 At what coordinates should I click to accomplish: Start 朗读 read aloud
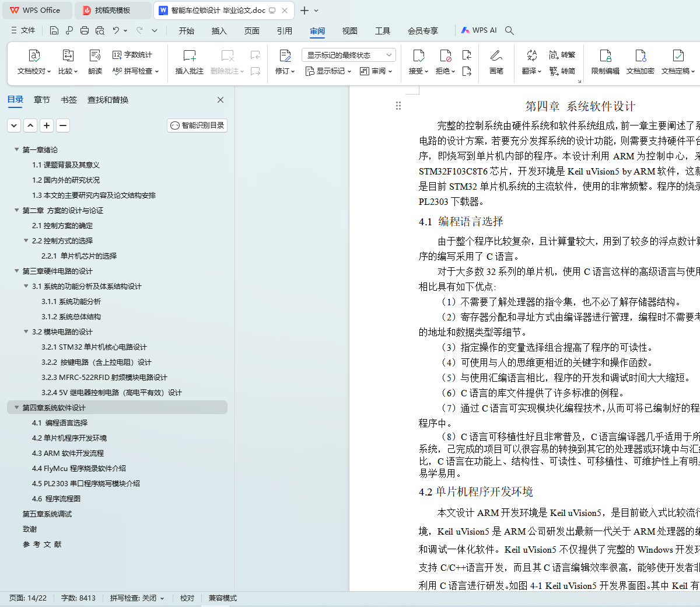[95, 62]
